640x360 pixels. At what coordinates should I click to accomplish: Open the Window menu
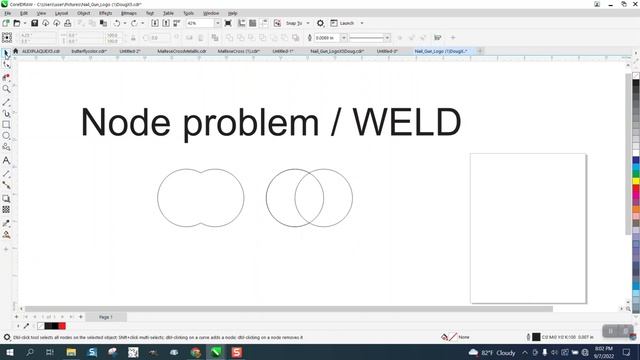tap(211, 13)
